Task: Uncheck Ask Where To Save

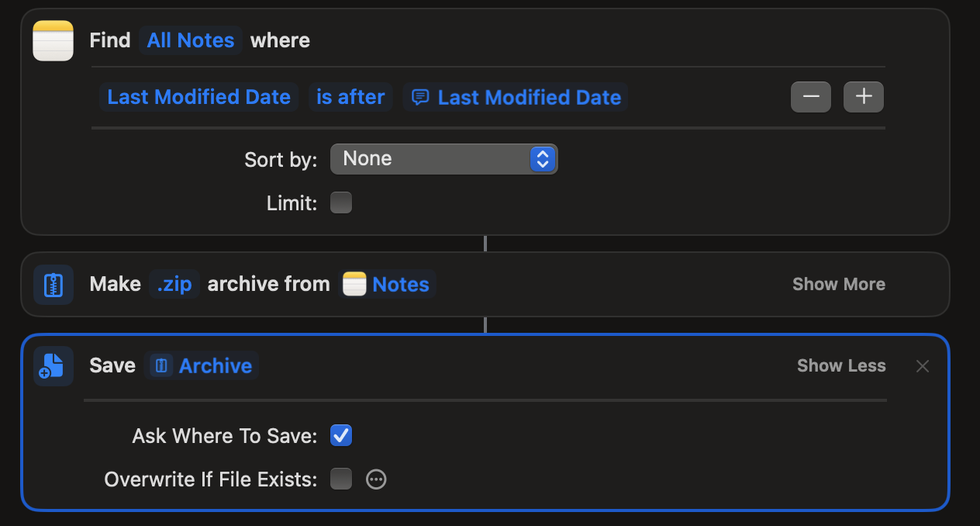Action: click(x=341, y=436)
